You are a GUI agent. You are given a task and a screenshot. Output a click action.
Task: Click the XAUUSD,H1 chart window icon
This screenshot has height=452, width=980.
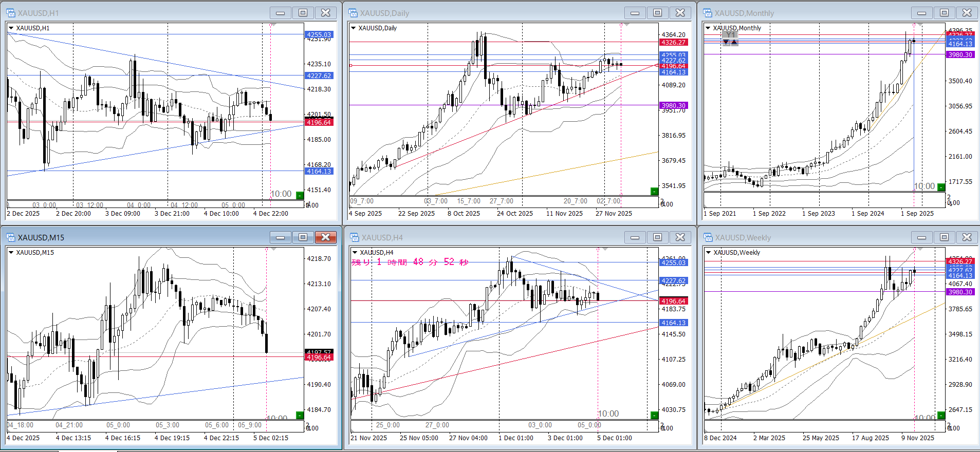pos(11,13)
